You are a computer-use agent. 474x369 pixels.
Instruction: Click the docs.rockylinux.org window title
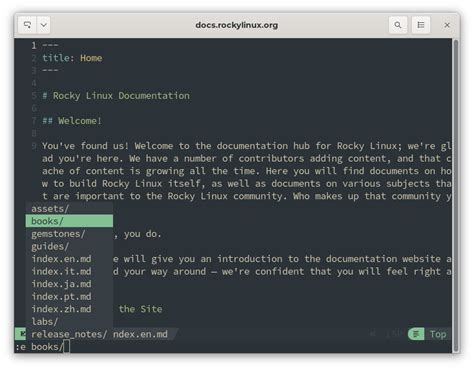[237, 25]
